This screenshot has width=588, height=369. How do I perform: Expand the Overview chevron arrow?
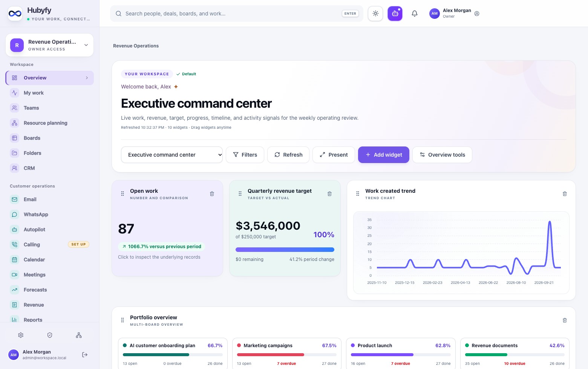(87, 78)
